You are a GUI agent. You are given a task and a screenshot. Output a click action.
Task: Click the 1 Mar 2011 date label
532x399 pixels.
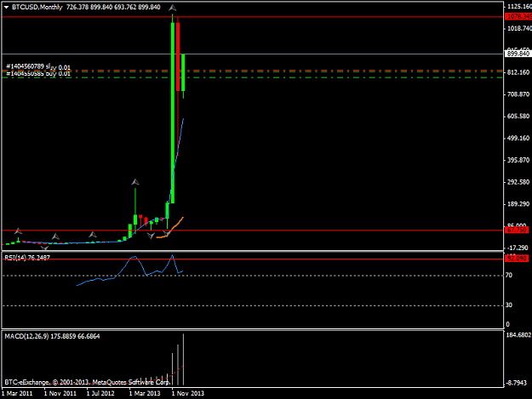[x=17, y=393]
